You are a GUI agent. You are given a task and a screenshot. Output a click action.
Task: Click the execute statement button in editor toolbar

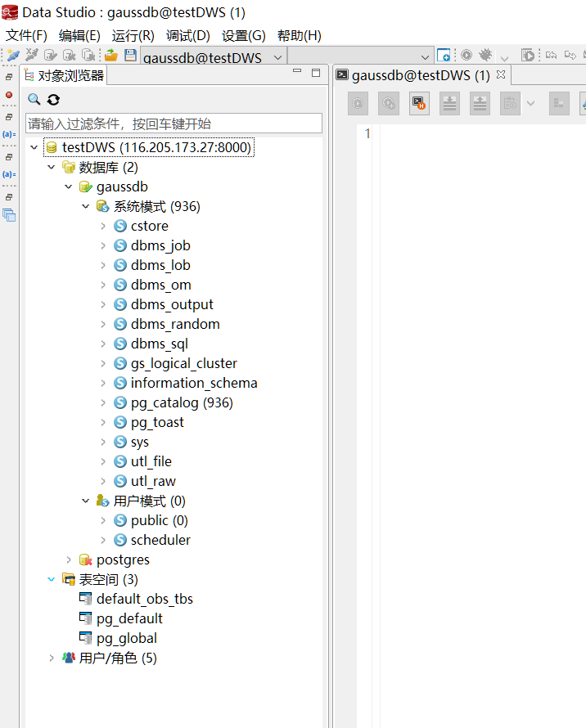click(x=358, y=103)
